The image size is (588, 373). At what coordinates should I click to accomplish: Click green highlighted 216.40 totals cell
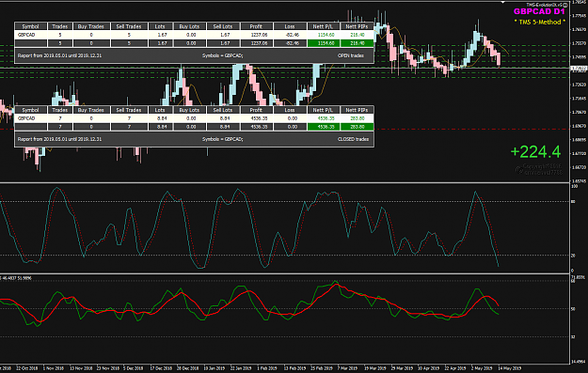click(357, 43)
